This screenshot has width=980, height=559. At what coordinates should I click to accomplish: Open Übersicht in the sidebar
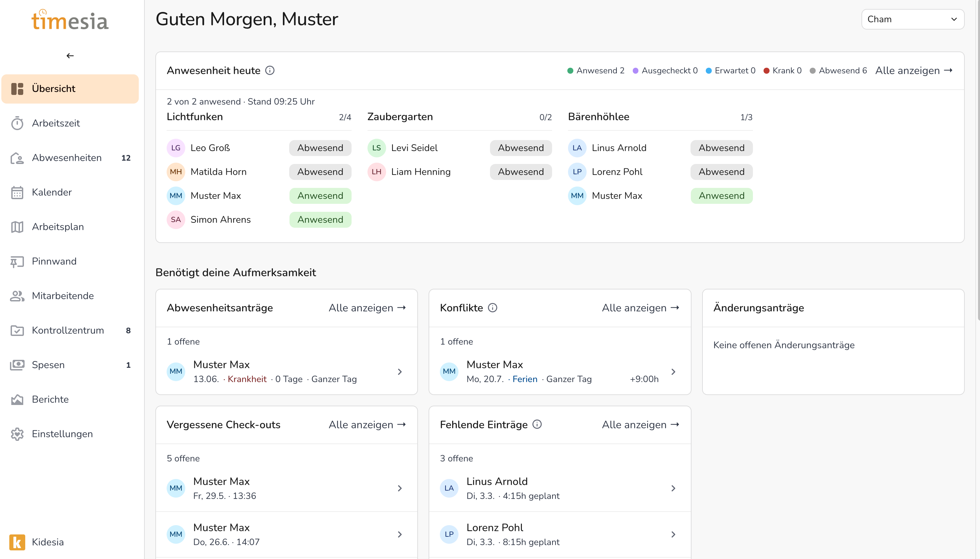point(70,89)
